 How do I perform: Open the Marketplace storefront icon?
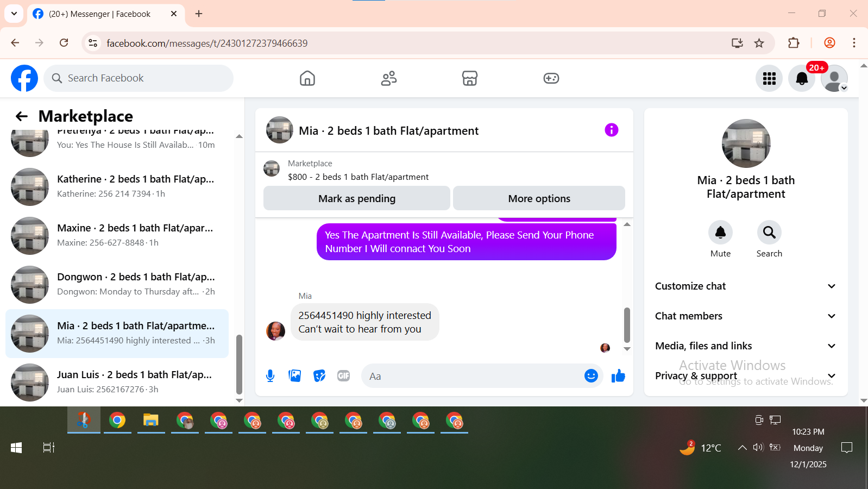(x=470, y=78)
